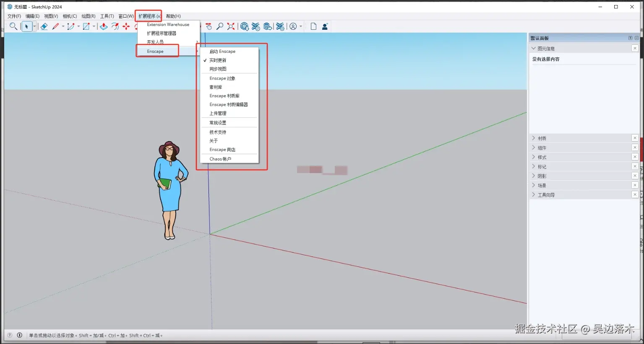Image resolution: width=644 pixels, height=344 pixels.
Task: Click the 扩展程序 menu bar item
Action: (x=149, y=16)
